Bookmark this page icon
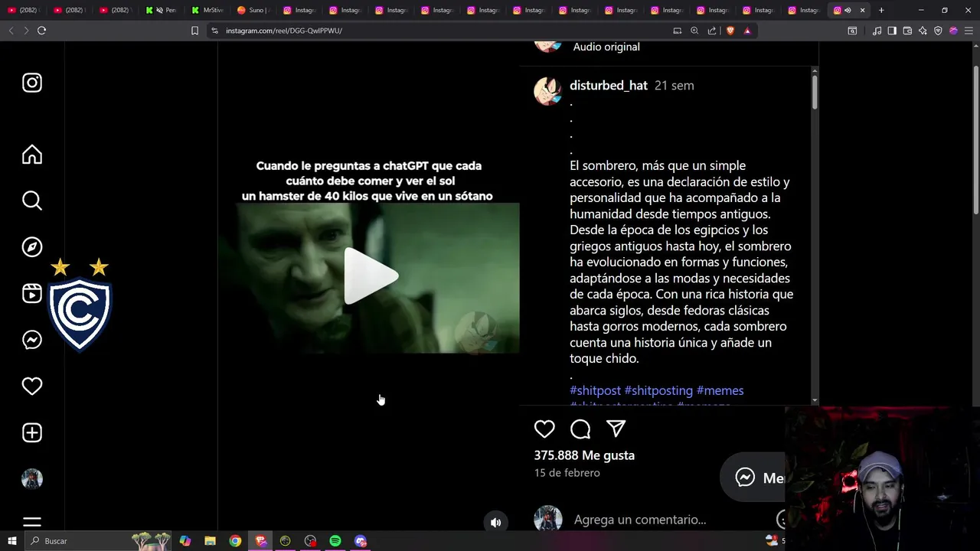Viewport: 980px width, 551px height. 194,31
